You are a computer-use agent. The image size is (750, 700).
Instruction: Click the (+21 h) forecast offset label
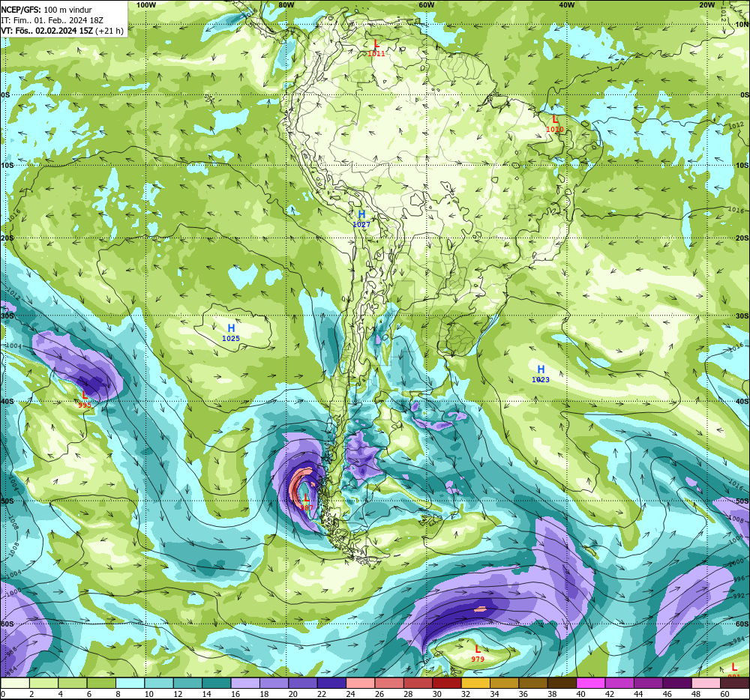point(109,31)
